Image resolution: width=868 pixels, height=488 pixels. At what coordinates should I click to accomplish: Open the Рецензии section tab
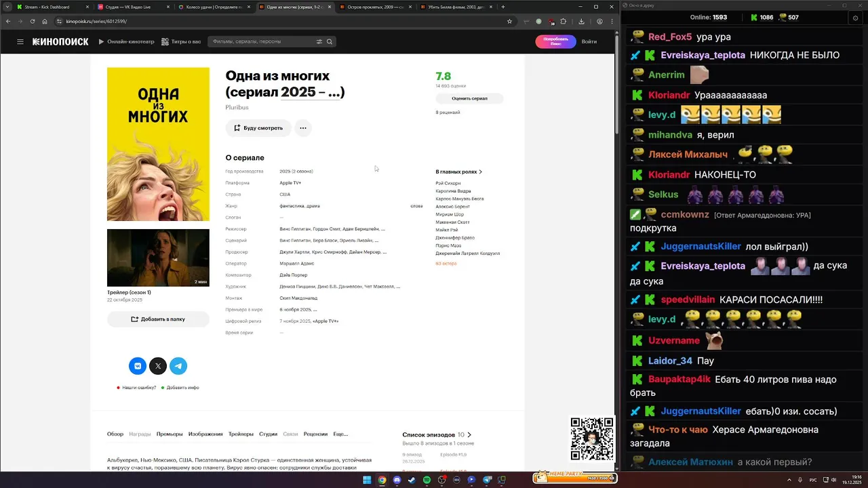(315, 434)
